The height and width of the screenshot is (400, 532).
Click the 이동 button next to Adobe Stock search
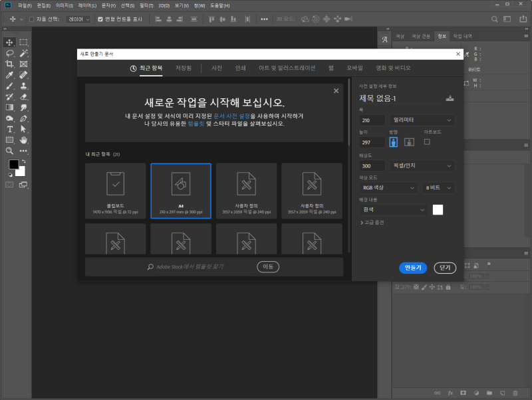pyautogui.click(x=268, y=267)
